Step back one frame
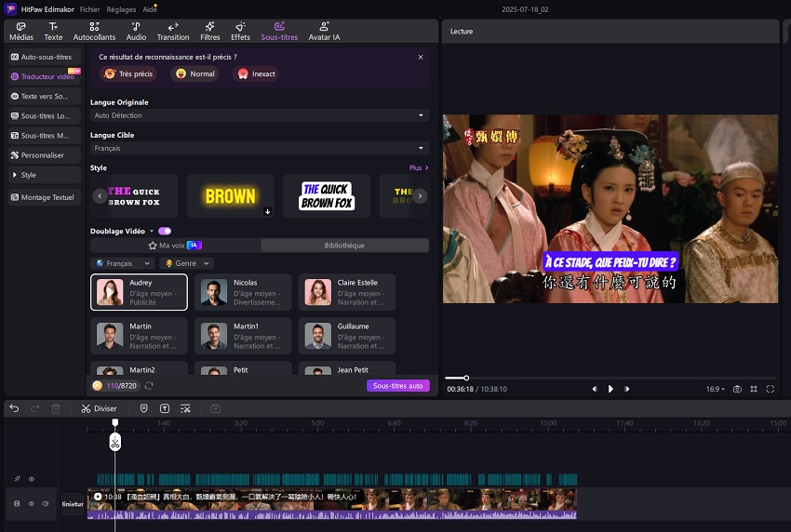Viewport: 791px width, 532px height. pos(595,389)
